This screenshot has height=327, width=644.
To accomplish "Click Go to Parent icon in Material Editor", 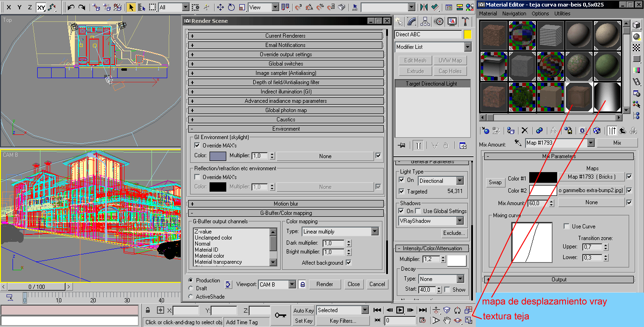I will click(x=622, y=131).
